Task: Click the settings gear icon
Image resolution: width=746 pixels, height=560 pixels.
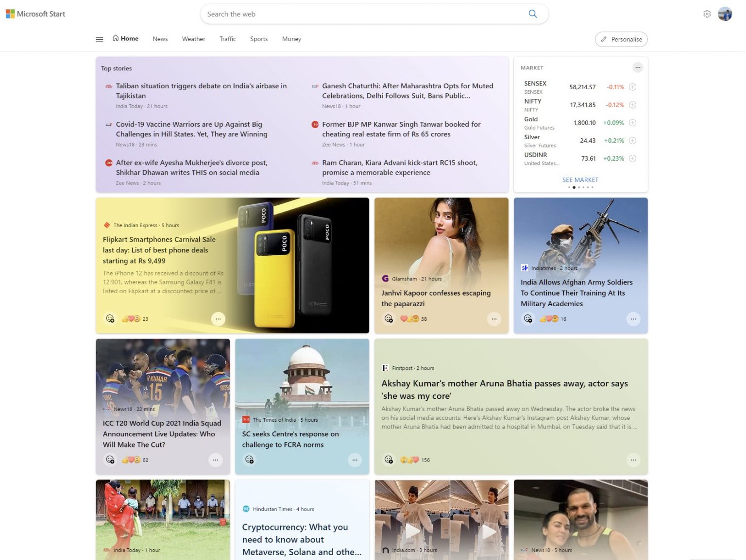Action: coord(707,14)
